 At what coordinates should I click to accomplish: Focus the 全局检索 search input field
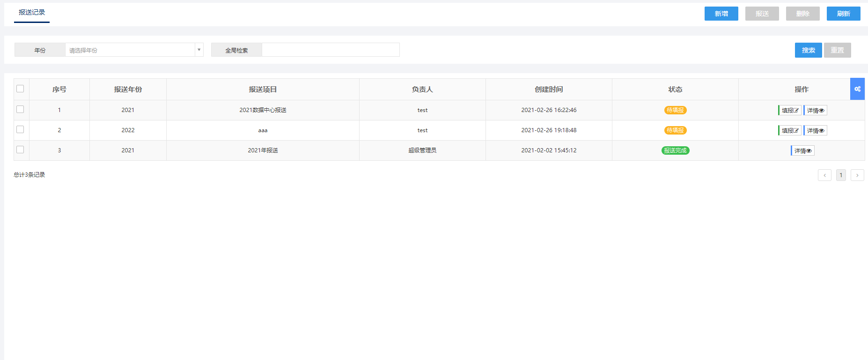pos(331,50)
